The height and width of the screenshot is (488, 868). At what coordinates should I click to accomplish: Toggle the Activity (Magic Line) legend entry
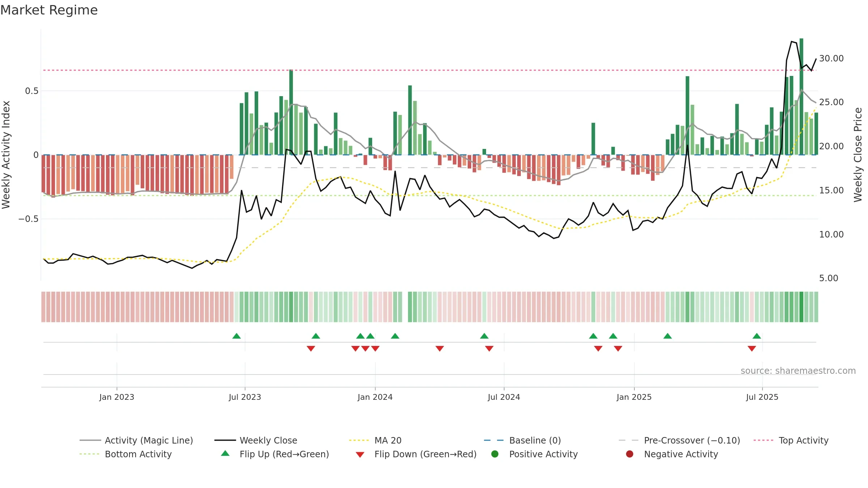(136, 440)
